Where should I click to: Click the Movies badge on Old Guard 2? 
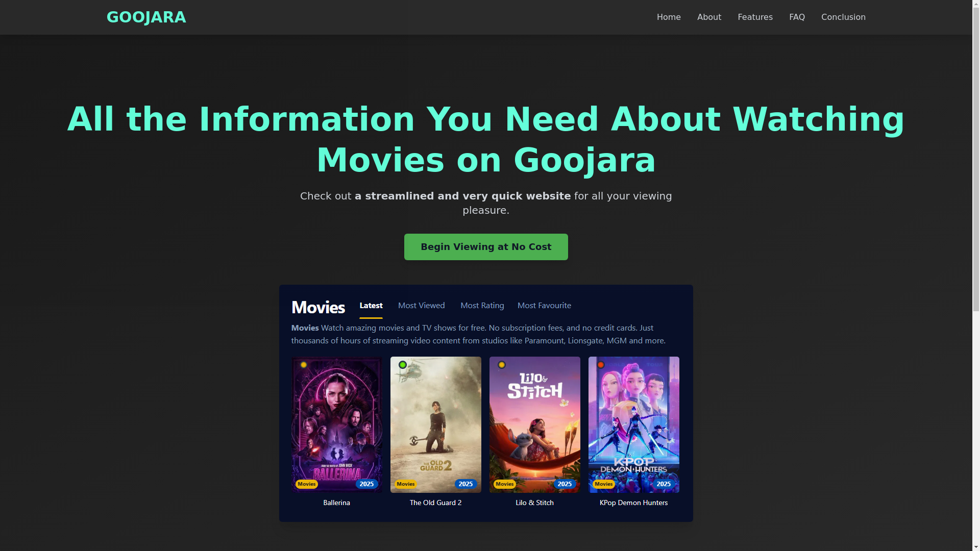tap(406, 484)
